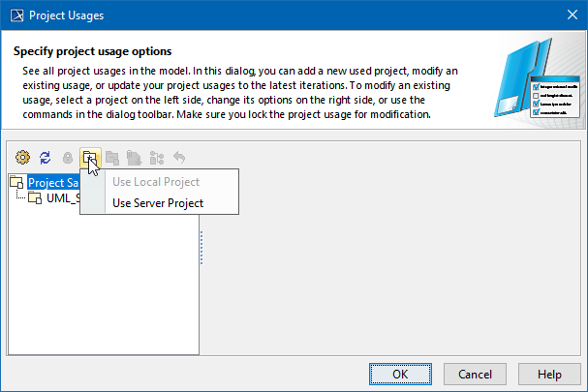Image resolution: width=588 pixels, height=392 pixels.
Task: Click the greyed undo arrow toolbar icon
Action: tap(178, 156)
